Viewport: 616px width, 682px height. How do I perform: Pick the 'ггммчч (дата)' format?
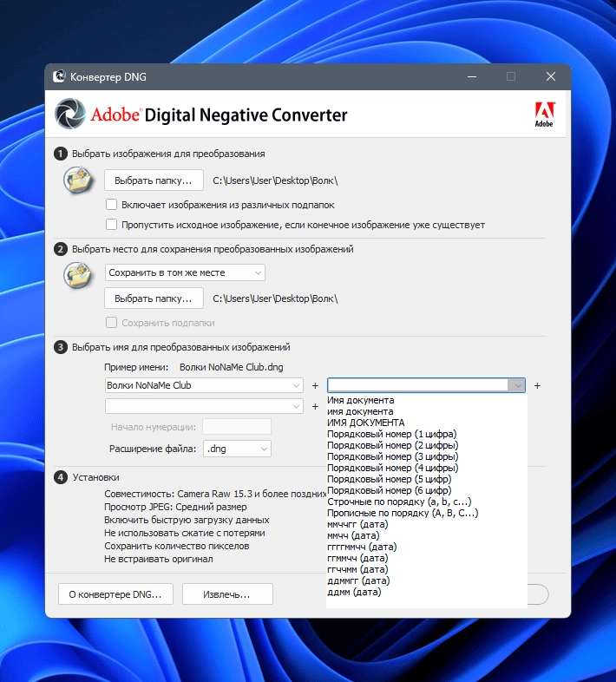[x=357, y=559]
